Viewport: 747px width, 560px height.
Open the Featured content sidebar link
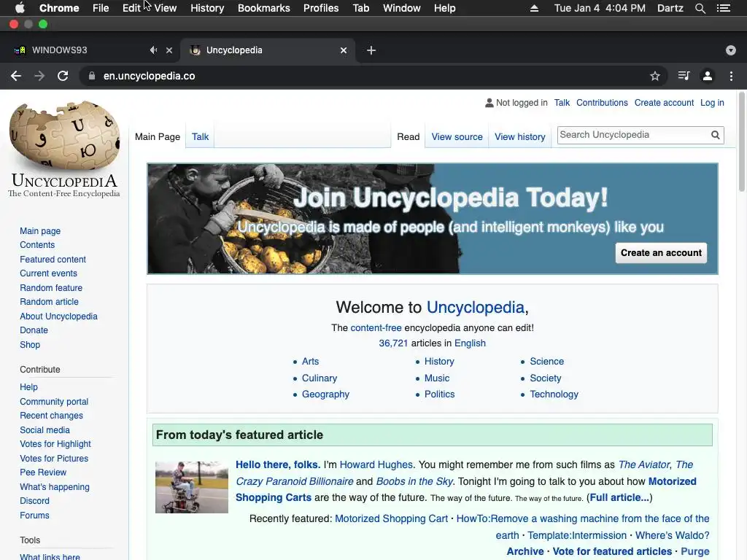click(x=53, y=260)
